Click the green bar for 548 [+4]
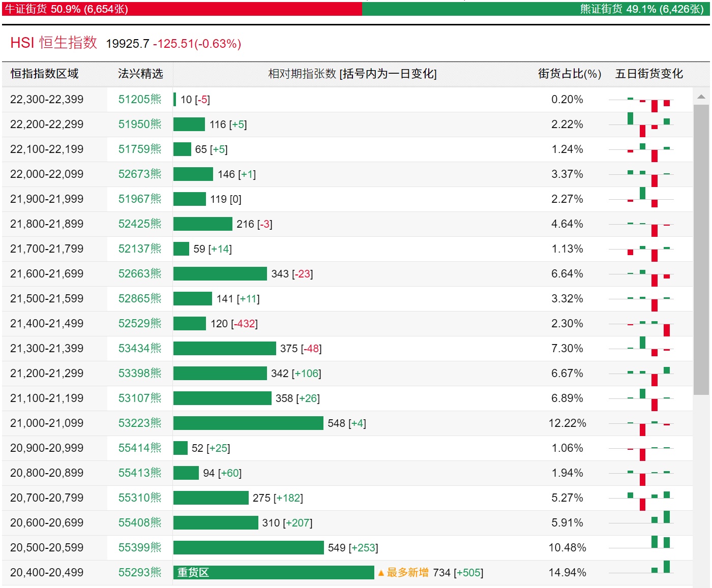Screen dimensions: 712x588 coord(248,423)
